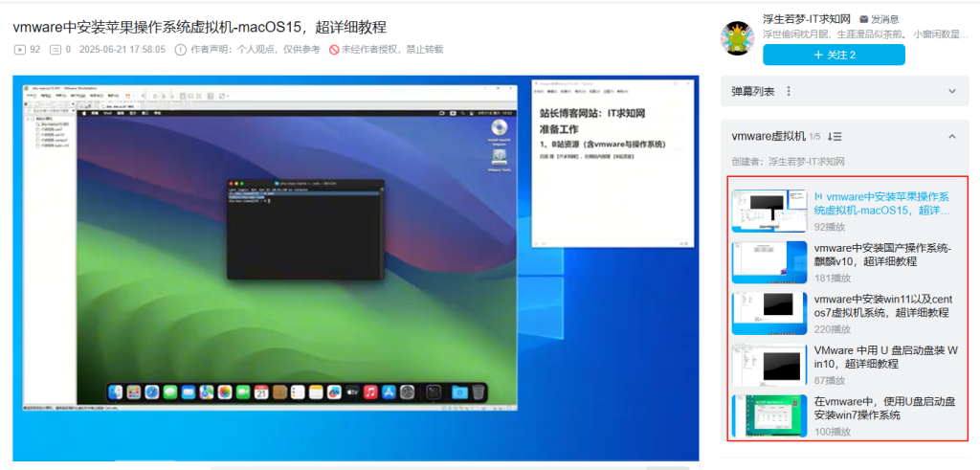
Task: Open the App Store icon in the dock
Action: [x=389, y=392]
